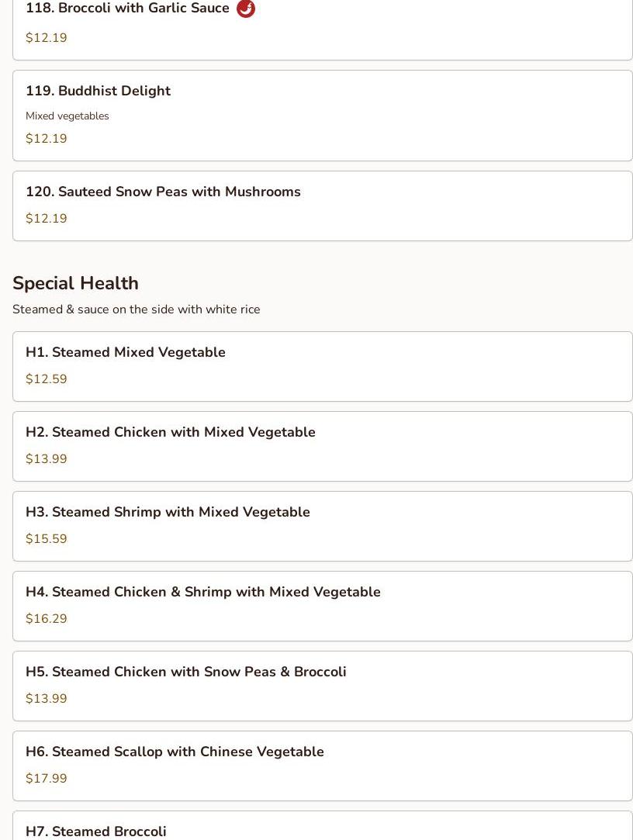Select H2. Steamed Chicken with Mixed Vegetable

tap(323, 446)
